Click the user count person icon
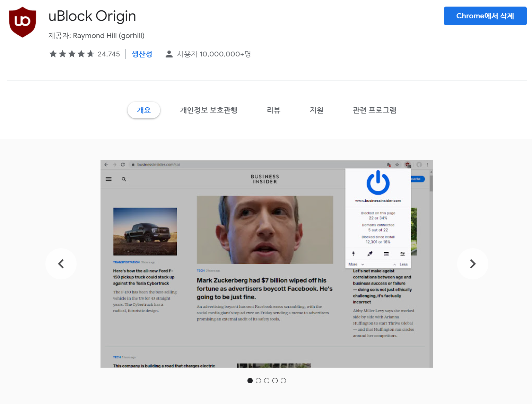Image resolution: width=532 pixels, height=404 pixels. point(169,54)
